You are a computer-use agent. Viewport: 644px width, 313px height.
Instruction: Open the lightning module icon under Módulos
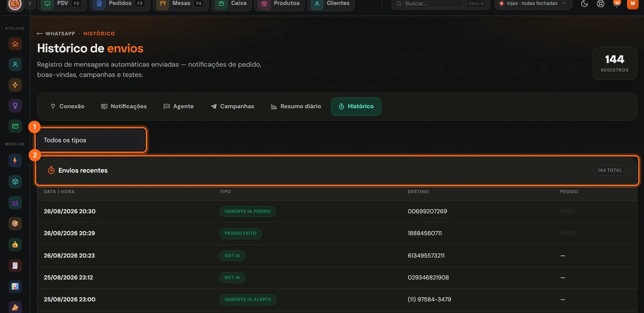coord(15,161)
